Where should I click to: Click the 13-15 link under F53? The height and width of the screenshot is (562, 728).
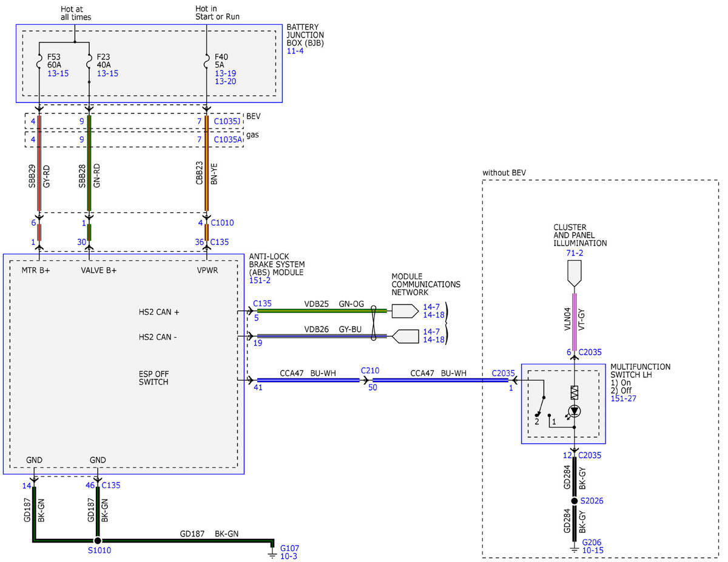[x=58, y=73]
